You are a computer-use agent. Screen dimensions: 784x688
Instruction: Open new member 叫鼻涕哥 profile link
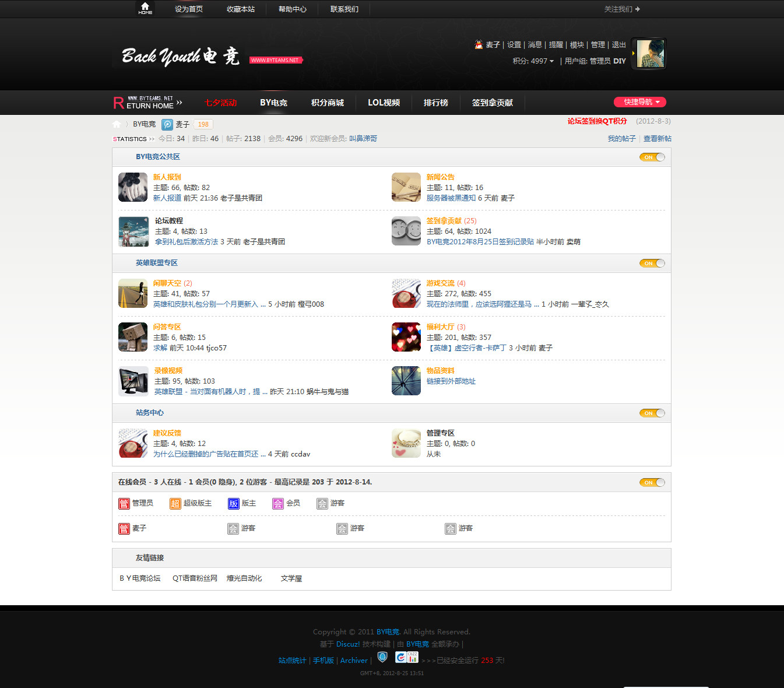(x=363, y=139)
